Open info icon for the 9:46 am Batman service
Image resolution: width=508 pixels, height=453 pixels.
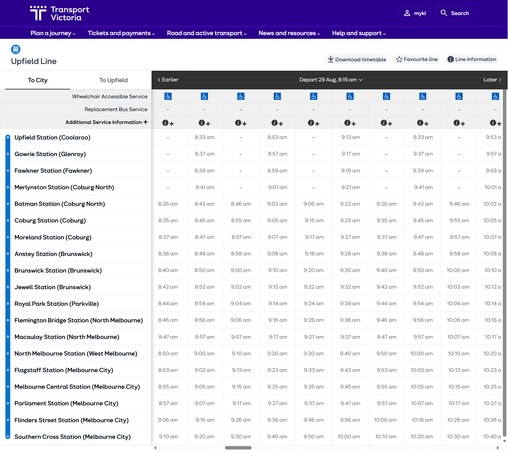pos(459,123)
